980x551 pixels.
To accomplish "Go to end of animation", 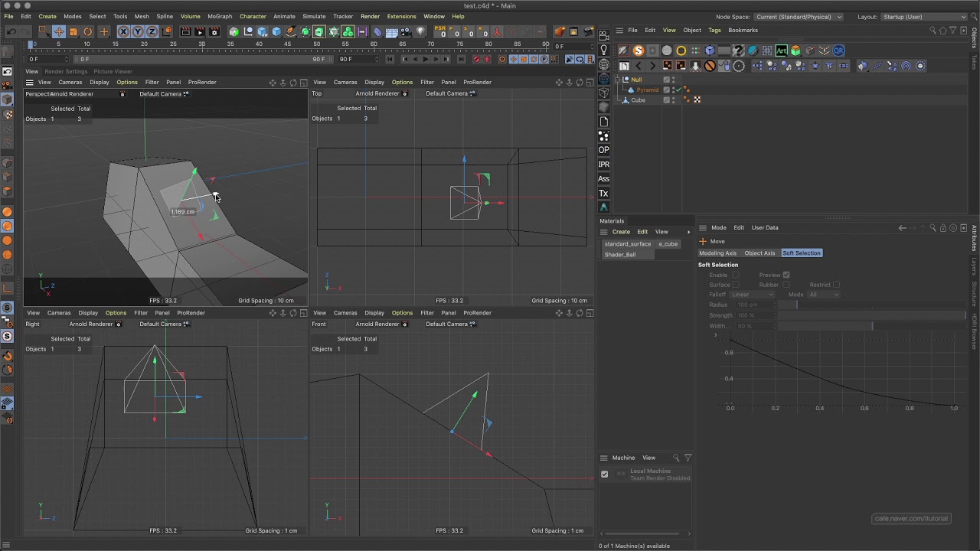I will (462, 59).
